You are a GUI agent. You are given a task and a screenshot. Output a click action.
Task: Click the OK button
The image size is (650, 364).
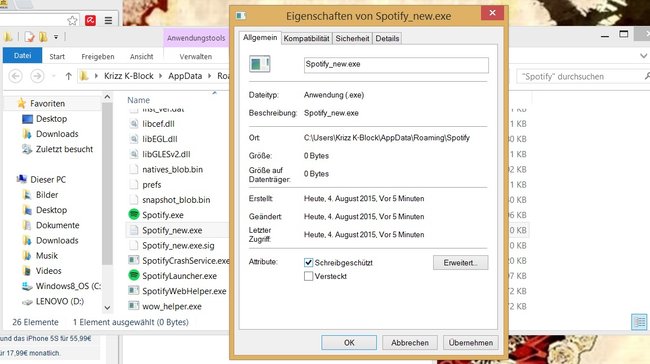click(x=349, y=342)
